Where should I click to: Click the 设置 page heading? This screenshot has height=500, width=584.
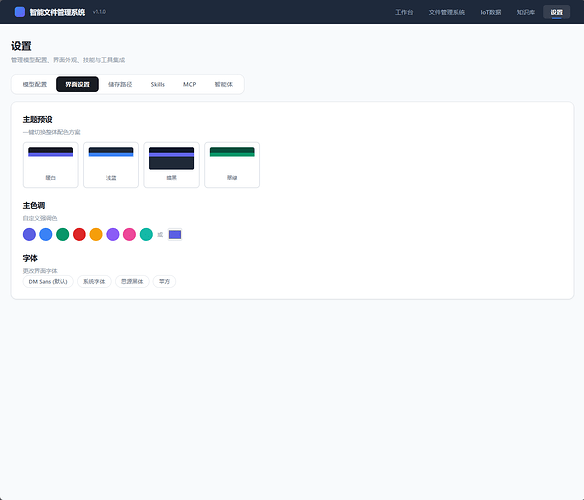coord(21,46)
